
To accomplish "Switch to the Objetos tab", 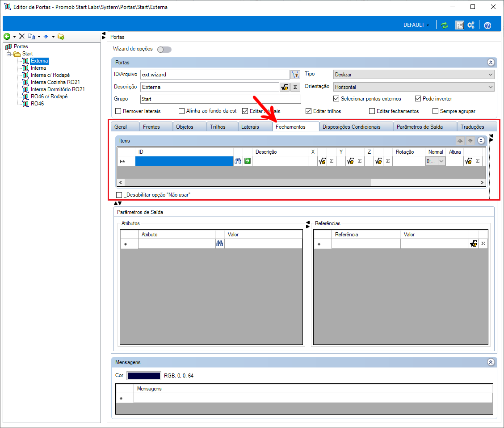I will tap(189, 127).
